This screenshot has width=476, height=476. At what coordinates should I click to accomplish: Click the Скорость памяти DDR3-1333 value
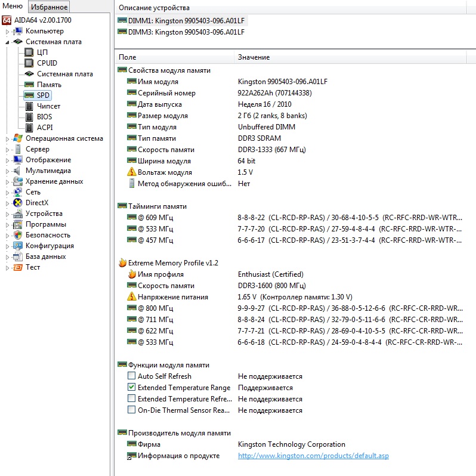(x=271, y=149)
